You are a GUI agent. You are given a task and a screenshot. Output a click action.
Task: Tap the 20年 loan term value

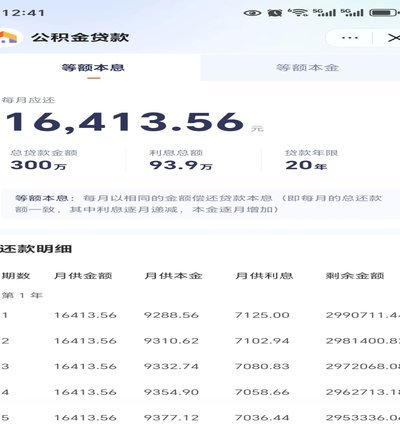pos(306,165)
